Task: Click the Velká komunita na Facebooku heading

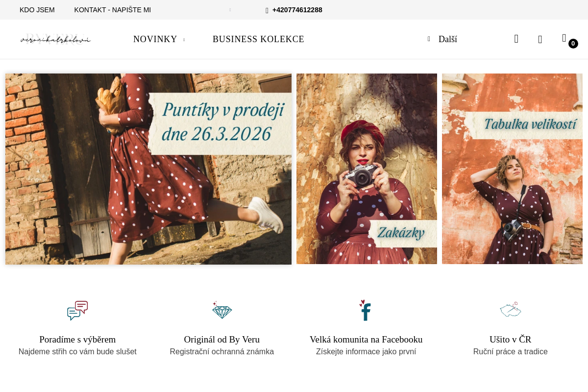Action: tap(366, 340)
